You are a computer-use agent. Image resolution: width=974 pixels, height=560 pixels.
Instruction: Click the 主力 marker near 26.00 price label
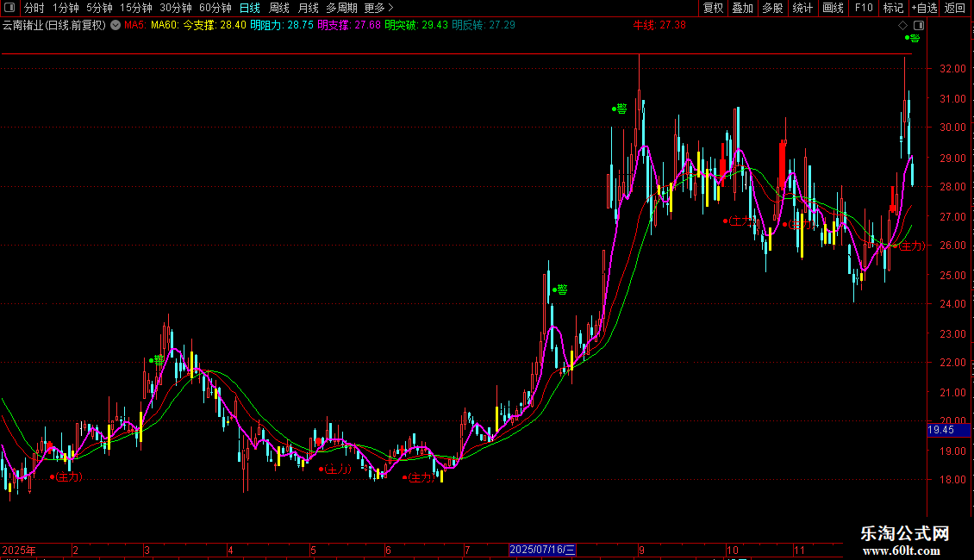(909, 246)
